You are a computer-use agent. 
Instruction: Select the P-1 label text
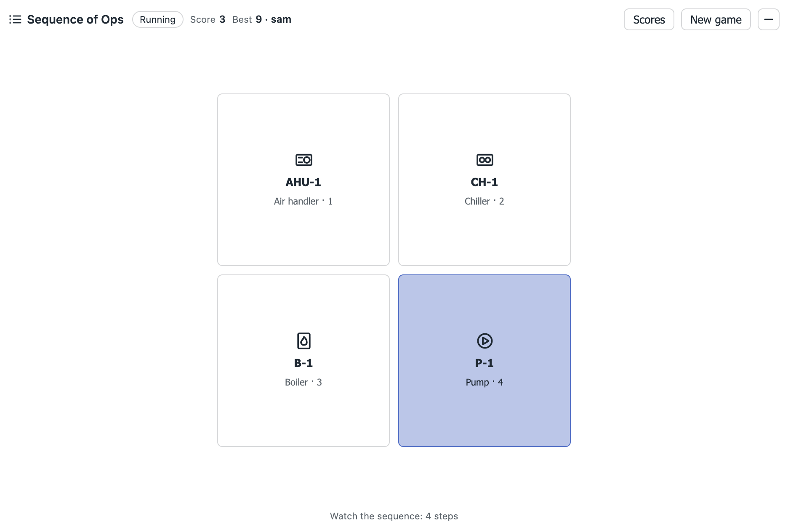pyautogui.click(x=485, y=363)
